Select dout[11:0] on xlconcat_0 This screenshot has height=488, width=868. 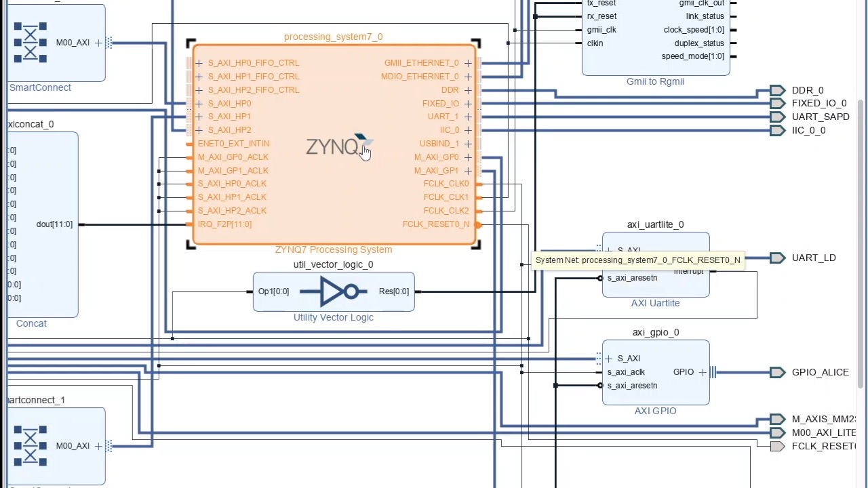[x=54, y=224]
